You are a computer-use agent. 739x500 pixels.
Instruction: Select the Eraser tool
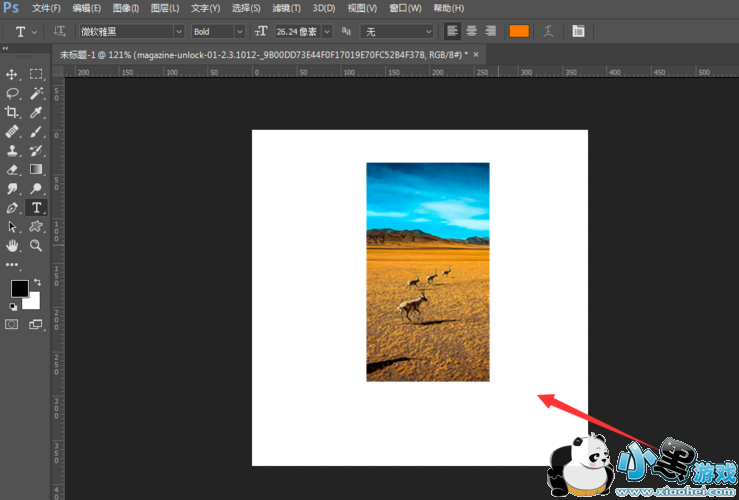[13, 169]
